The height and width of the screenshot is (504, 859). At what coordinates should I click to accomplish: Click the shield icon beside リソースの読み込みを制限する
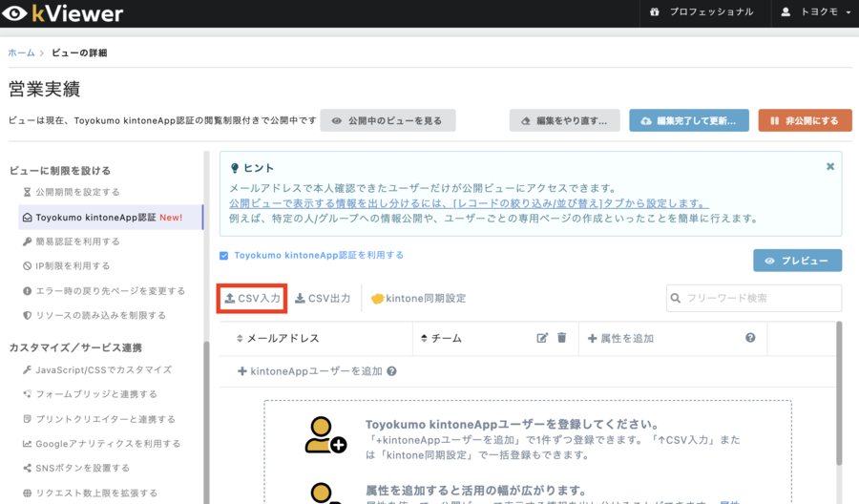point(27,315)
